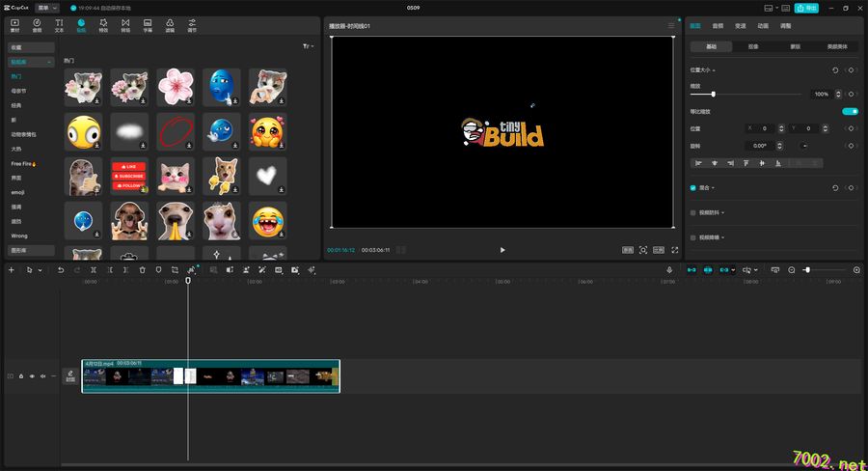The height and width of the screenshot is (471, 868).
Task: Click the split clip tool icon
Action: (94, 270)
